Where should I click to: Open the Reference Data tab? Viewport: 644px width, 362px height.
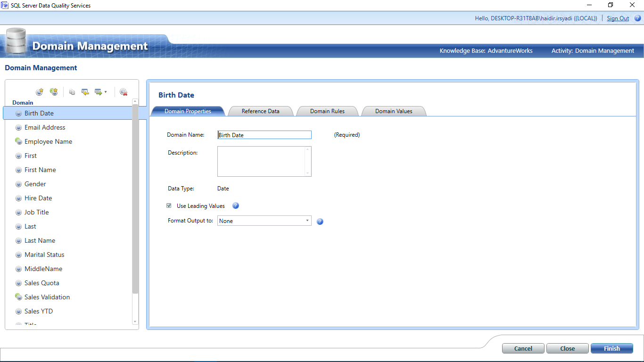(260, 111)
